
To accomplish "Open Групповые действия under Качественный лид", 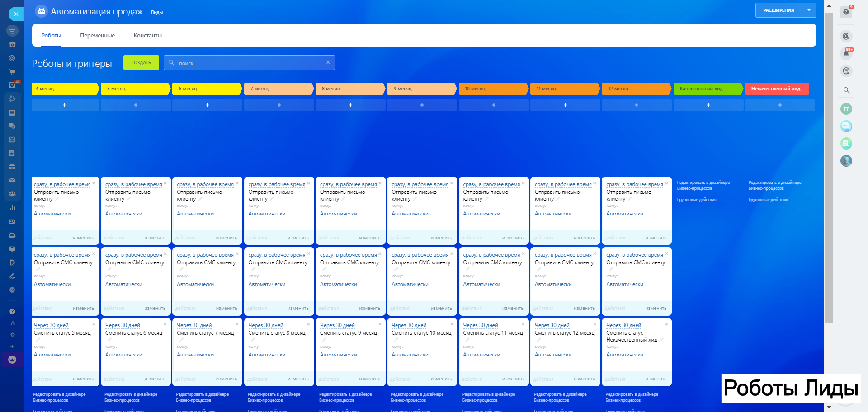I will pos(697,200).
